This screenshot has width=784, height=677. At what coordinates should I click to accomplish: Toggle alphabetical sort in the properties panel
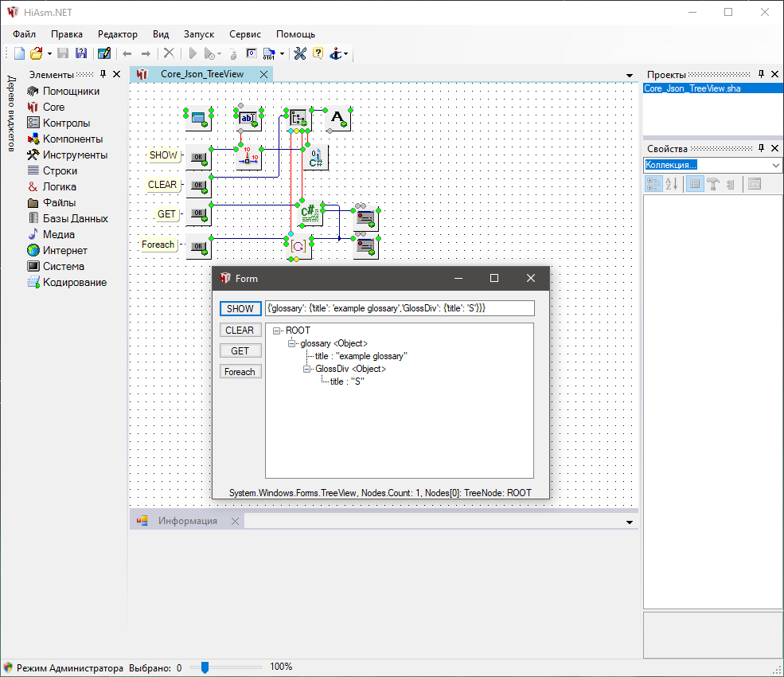pos(672,184)
